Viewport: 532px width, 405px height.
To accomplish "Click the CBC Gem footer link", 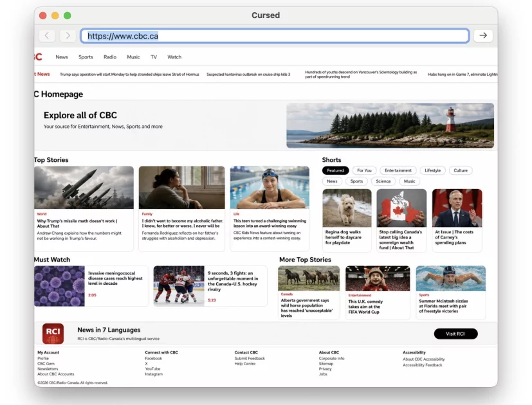I will pos(46,364).
